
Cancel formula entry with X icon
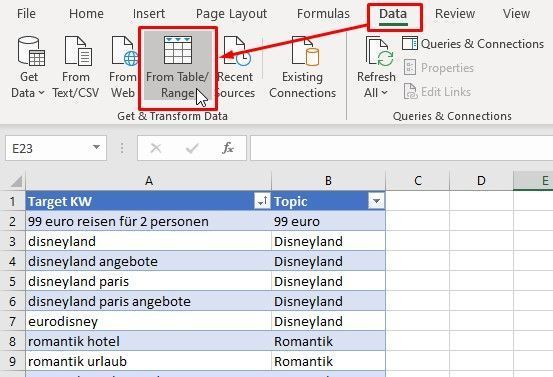pyautogui.click(x=156, y=148)
